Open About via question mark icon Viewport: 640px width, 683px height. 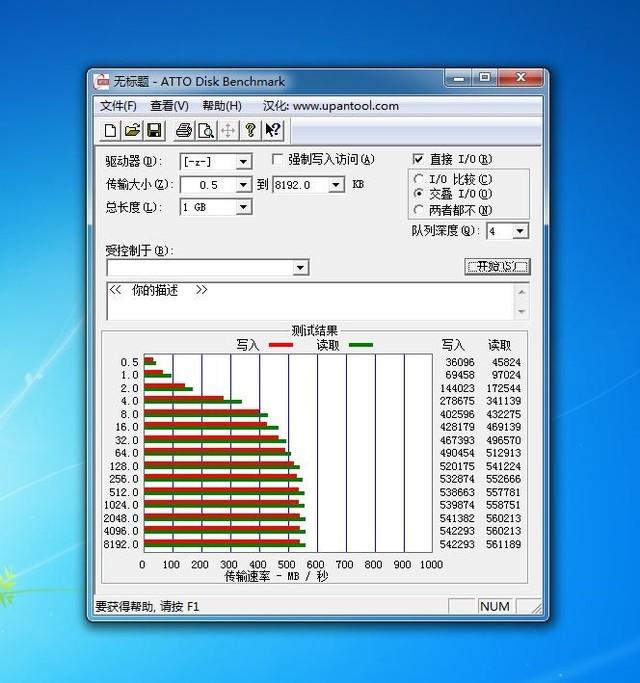(x=250, y=130)
